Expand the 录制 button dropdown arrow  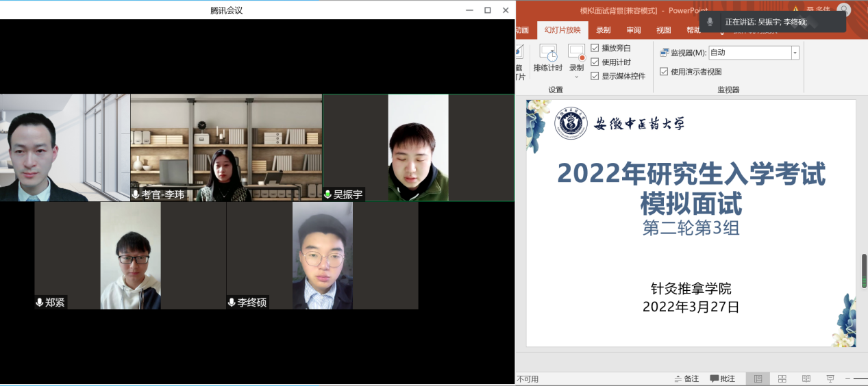[576, 77]
